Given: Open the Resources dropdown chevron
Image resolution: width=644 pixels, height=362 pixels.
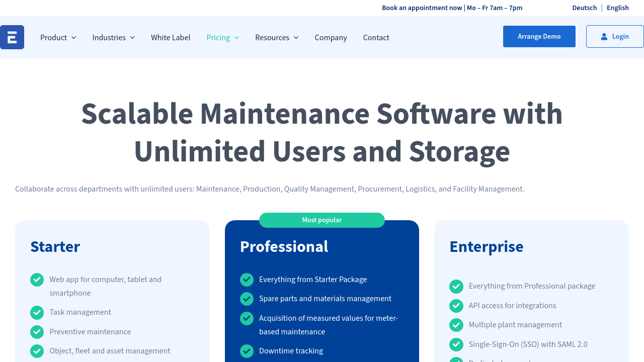Looking at the screenshot, I should point(296,38).
